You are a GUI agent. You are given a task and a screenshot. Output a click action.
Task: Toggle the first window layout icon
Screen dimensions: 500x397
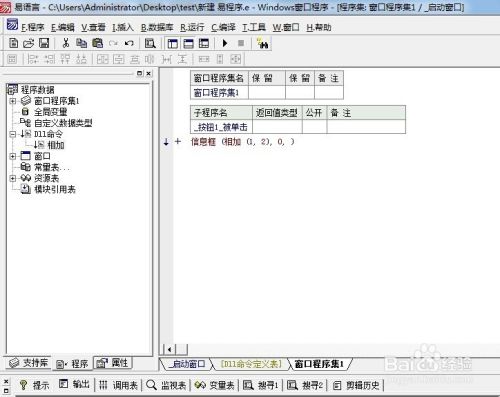[173, 43]
